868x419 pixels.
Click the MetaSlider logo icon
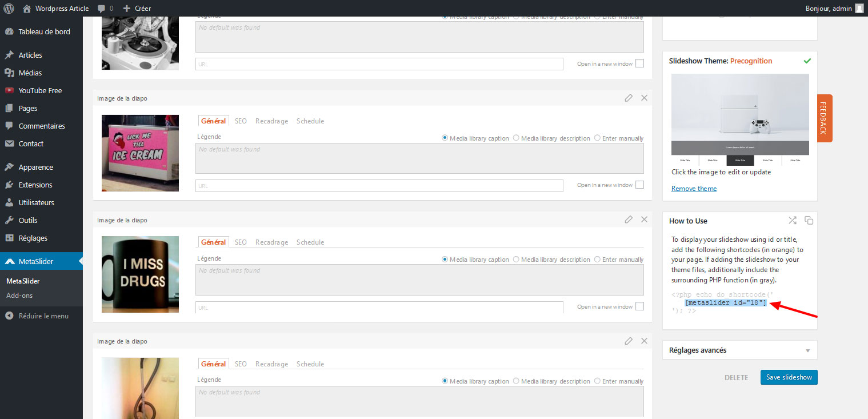(x=9, y=261)
